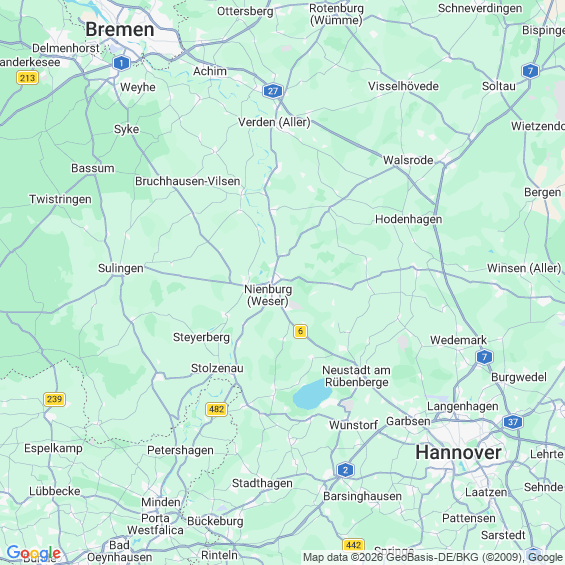Select the Bremen city label

click(x=120, y=30)
